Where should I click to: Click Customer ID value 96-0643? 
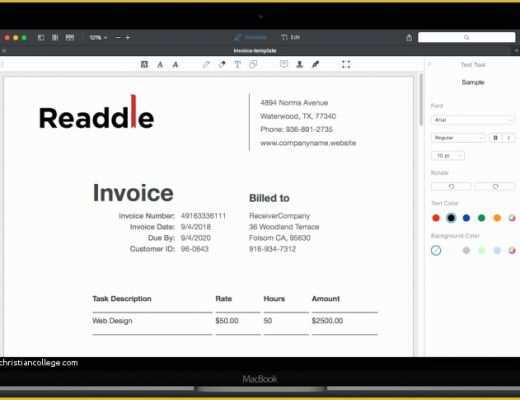point(195,249)
